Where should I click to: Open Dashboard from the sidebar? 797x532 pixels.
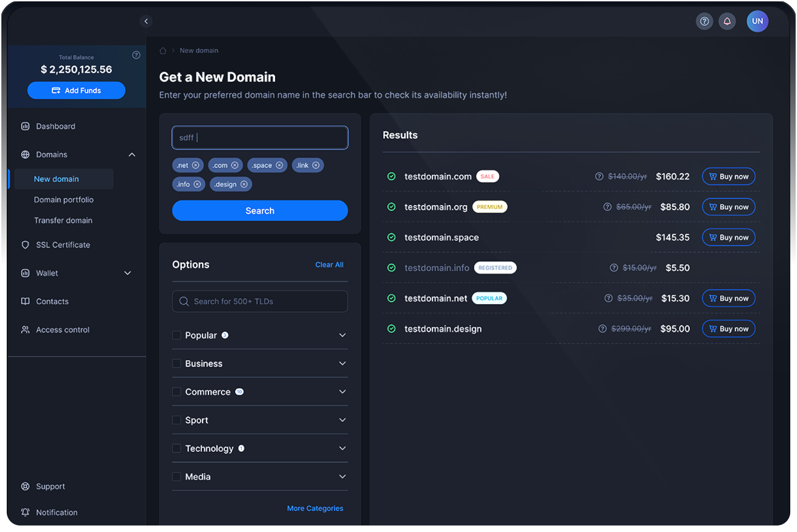point(55,126)
